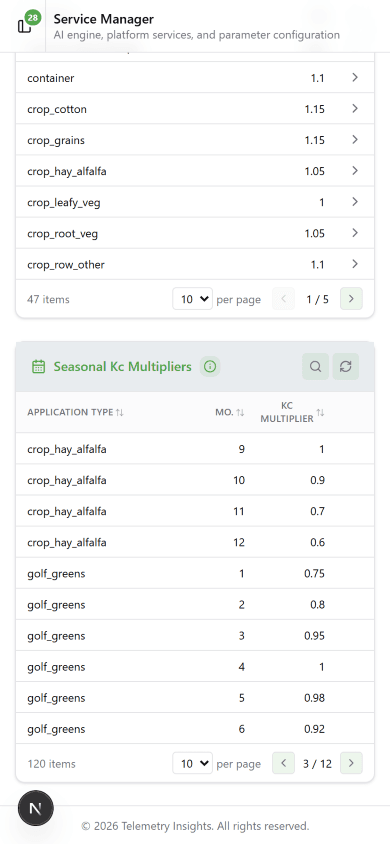This screenshot has height=844, width=390.
Task: Go to previous page of 47 items table
Action: (x=283, y=299)
